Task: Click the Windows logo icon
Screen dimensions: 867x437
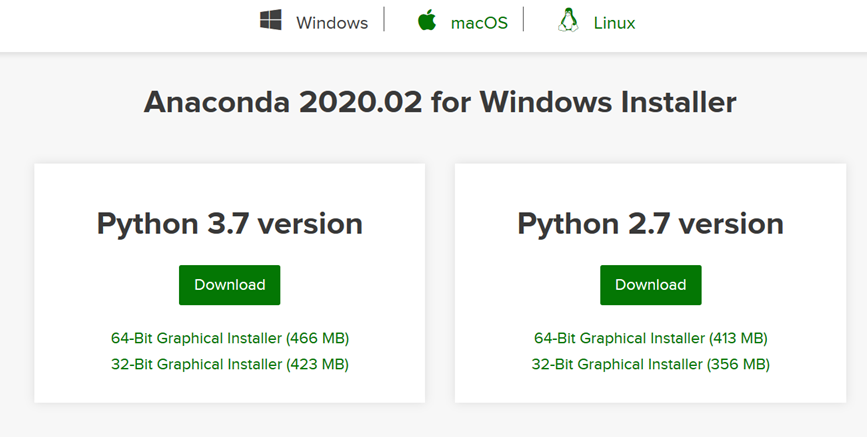Action: point(270,21)
